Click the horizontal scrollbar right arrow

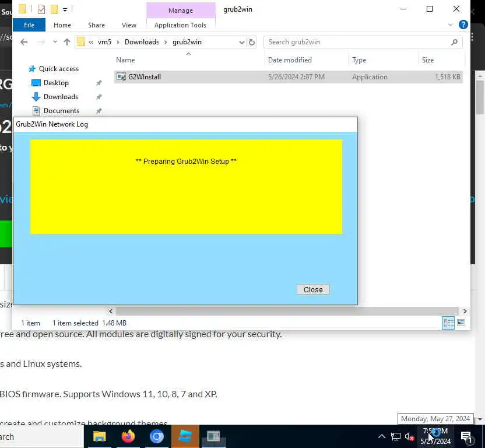465,311
